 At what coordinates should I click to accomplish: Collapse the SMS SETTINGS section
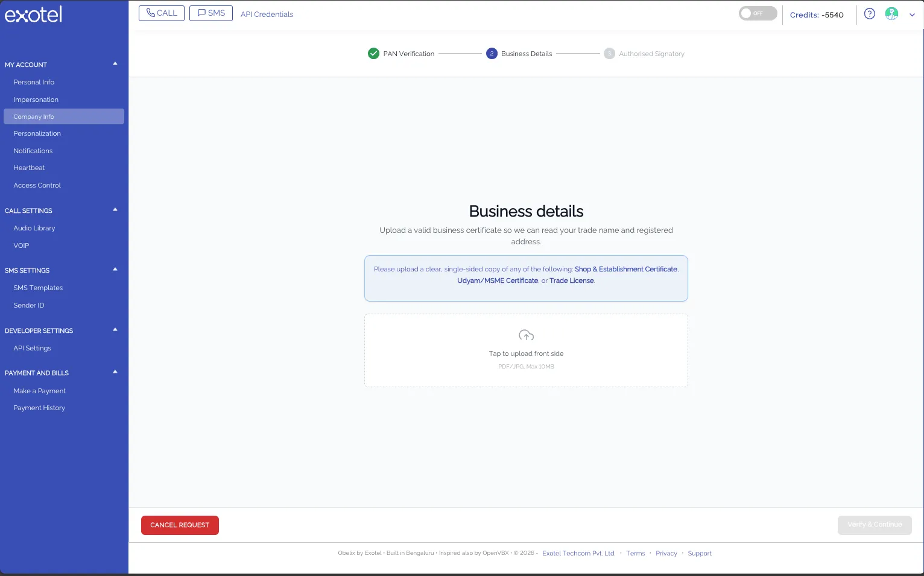115,270
